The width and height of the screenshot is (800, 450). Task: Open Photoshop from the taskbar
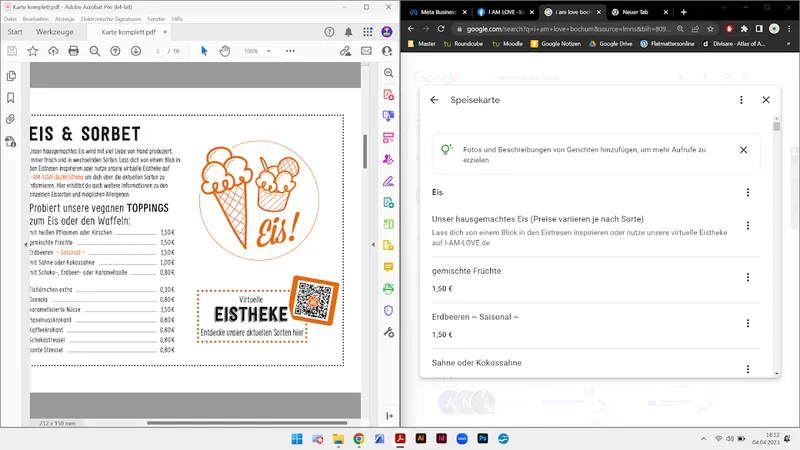[482, 439]
